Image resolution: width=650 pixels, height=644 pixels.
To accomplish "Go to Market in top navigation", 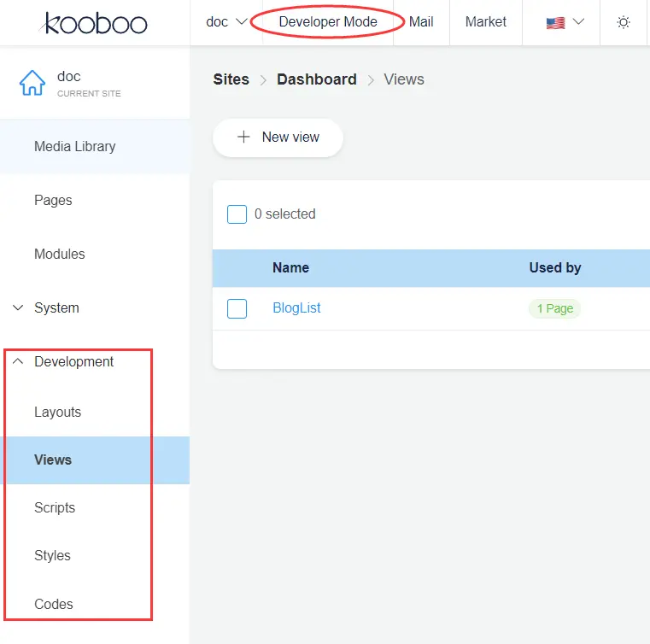I will click(485, 22).
